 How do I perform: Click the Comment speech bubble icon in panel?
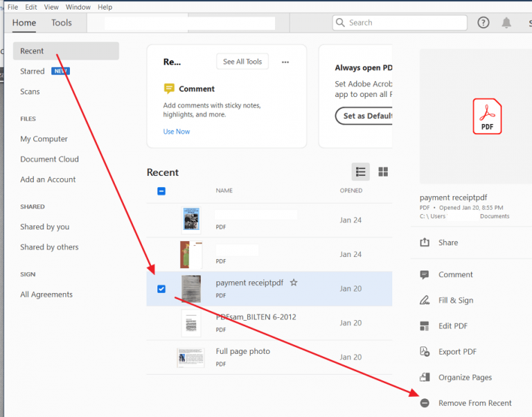(x=425, y=274)
